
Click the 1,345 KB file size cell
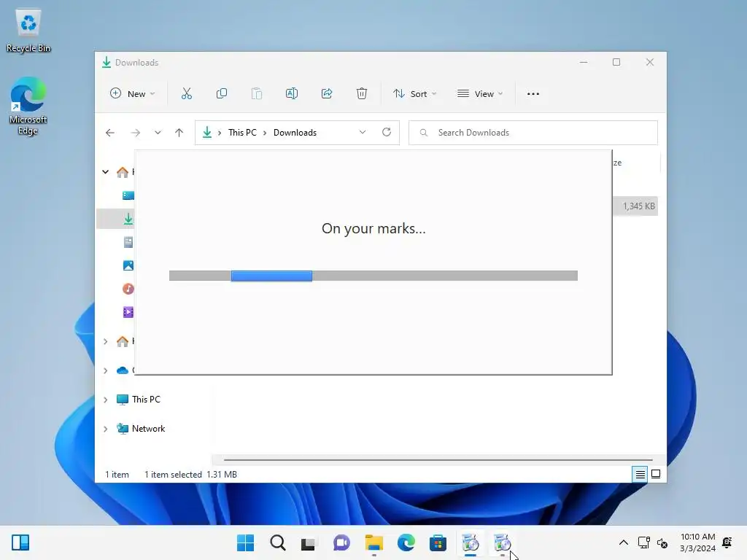pyautogui.click(x=639, y=206)
